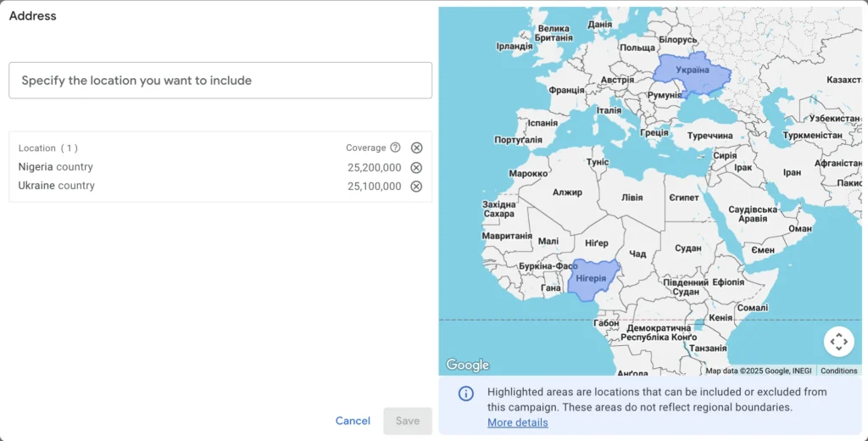Click the map fullscreen pan control

coord(838,341)
